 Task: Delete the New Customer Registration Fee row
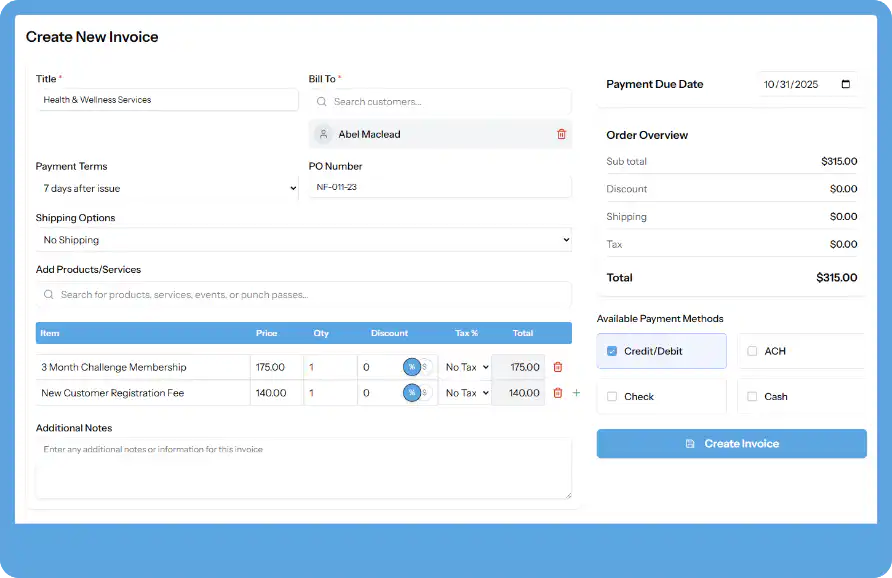pos(559,392)
